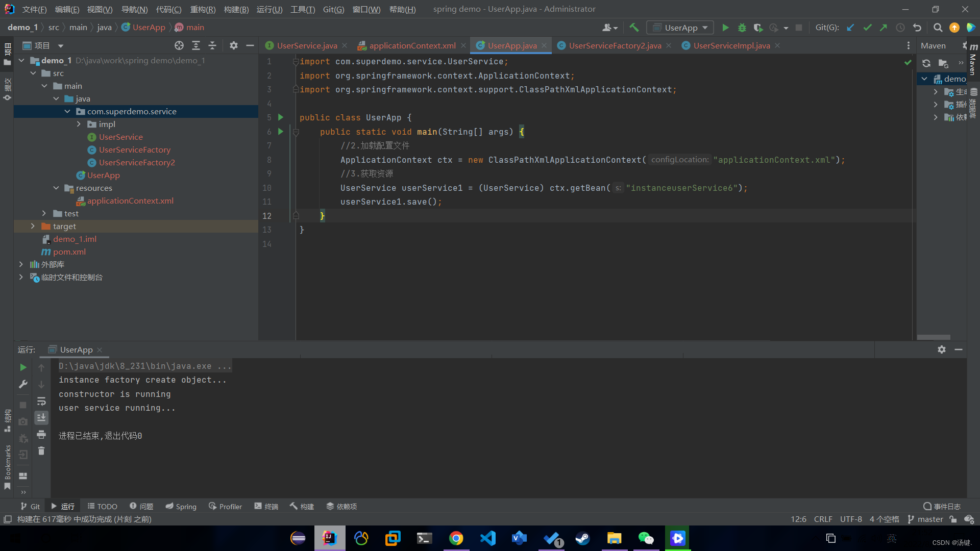Click the master branch status widget

925,519
